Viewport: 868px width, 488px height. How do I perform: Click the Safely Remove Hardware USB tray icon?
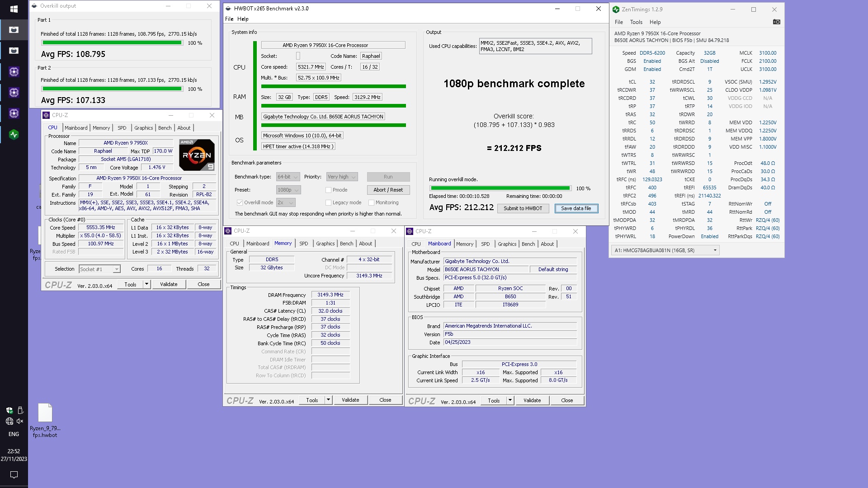point(20,410)
